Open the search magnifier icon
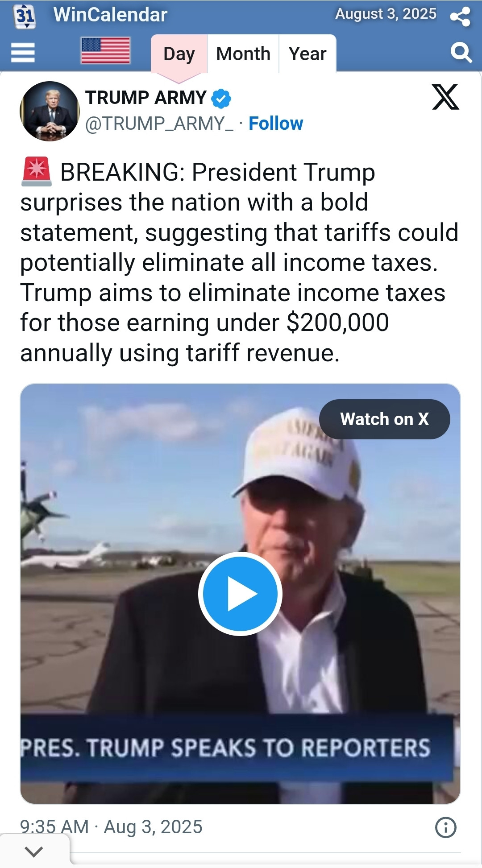Image resolution: width=482 pixels, height=868 pixels. tap(461, 53)
